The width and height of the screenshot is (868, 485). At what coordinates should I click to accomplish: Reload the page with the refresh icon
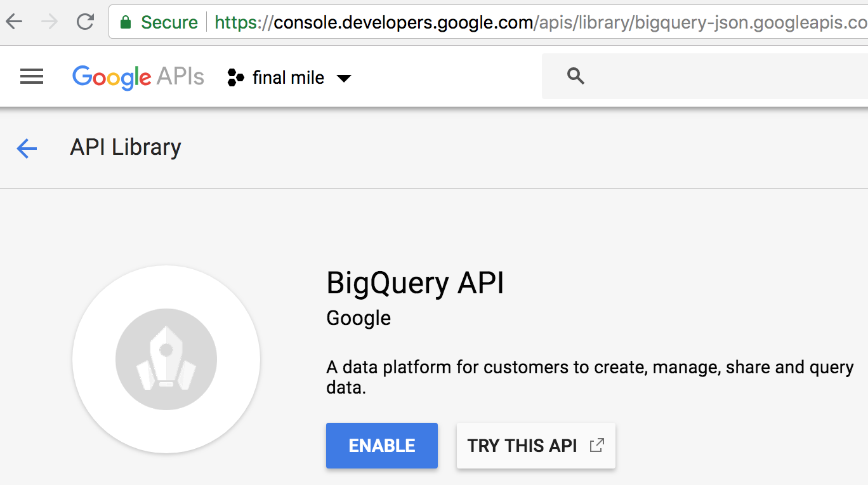tap(84, 22)
